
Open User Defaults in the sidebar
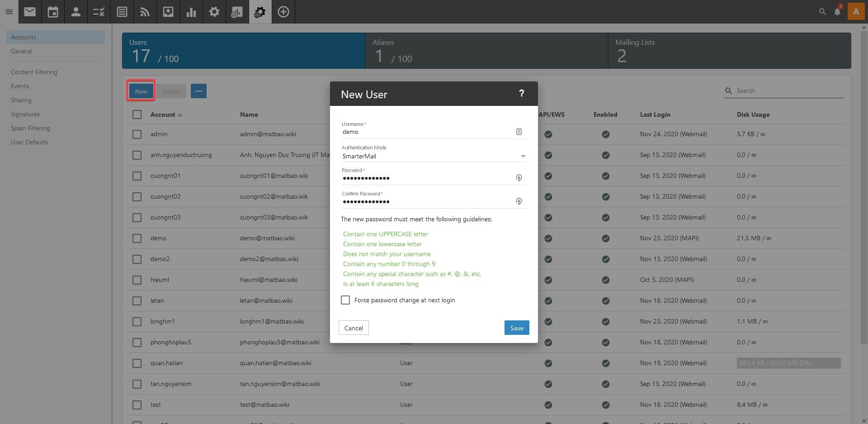[x=29, y=142]
